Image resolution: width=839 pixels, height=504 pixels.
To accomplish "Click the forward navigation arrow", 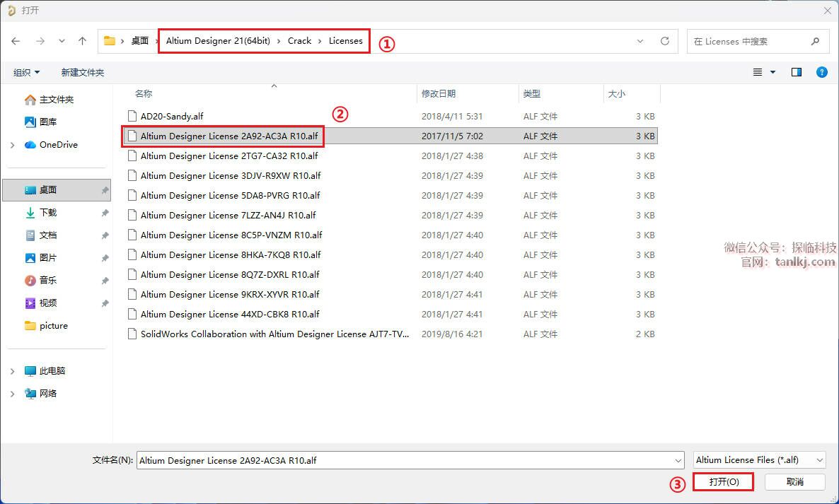I will click(x=40, y=41).
